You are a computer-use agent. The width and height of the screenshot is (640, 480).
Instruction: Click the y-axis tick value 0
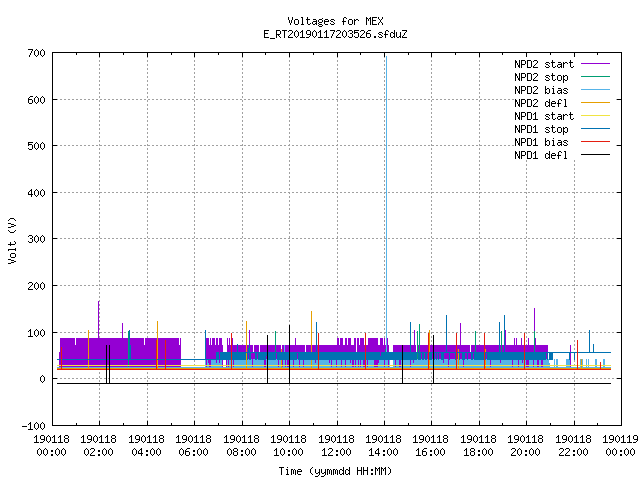tap(42, 379)
